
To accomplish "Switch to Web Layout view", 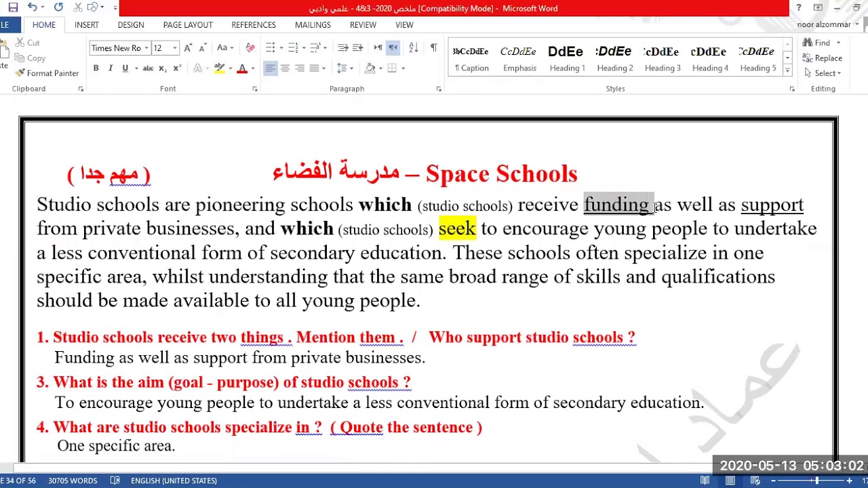I will coord(755,481).
